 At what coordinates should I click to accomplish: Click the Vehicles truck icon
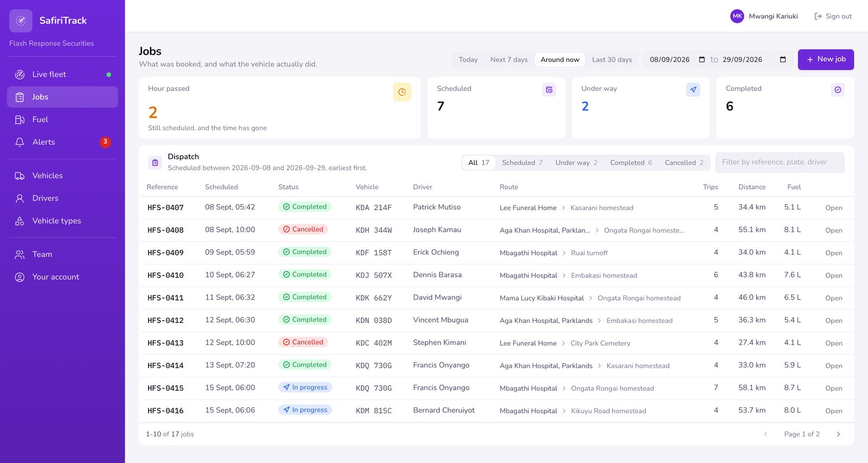20,176
